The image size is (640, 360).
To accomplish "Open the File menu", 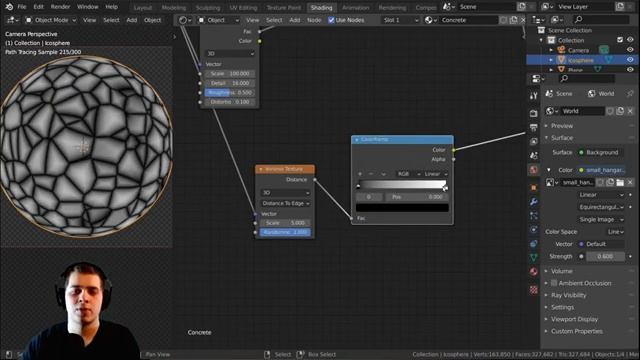I will 22,7.
